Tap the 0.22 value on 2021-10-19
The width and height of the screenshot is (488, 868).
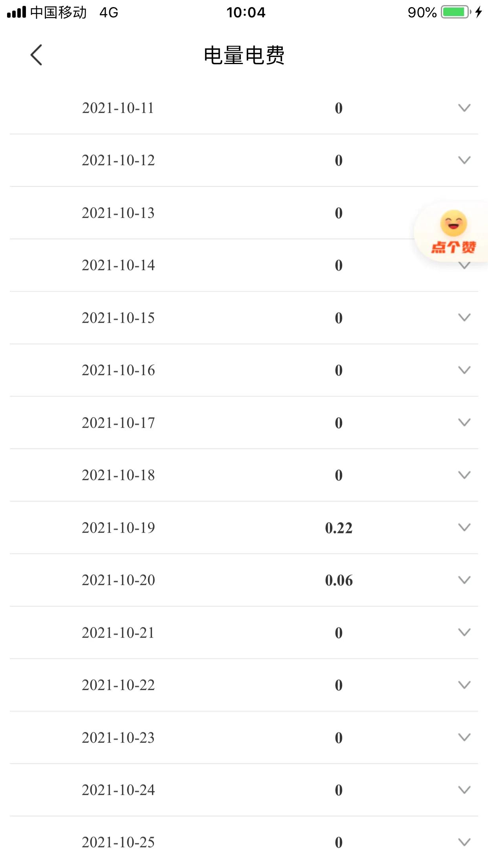tap(339, 528)
